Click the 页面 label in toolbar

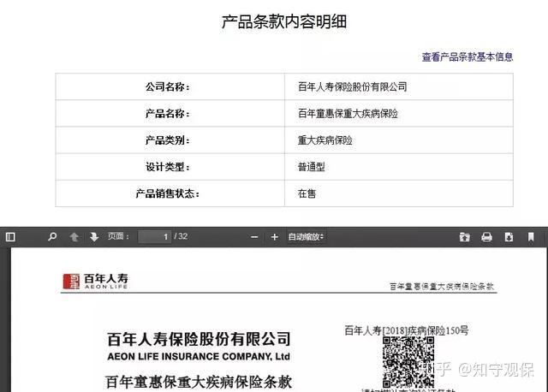pos(118,236)
